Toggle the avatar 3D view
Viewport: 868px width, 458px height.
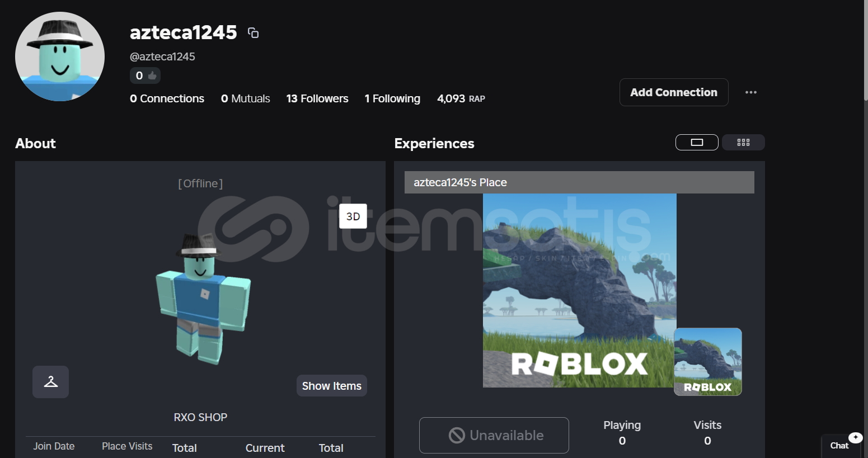coord(353,216)
